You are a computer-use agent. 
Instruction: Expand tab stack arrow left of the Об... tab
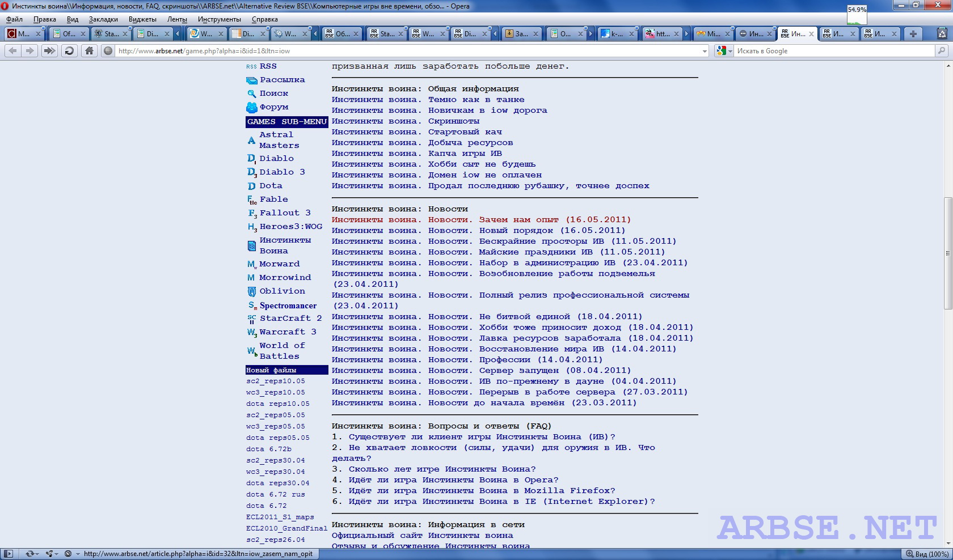(x=315, y=33)
